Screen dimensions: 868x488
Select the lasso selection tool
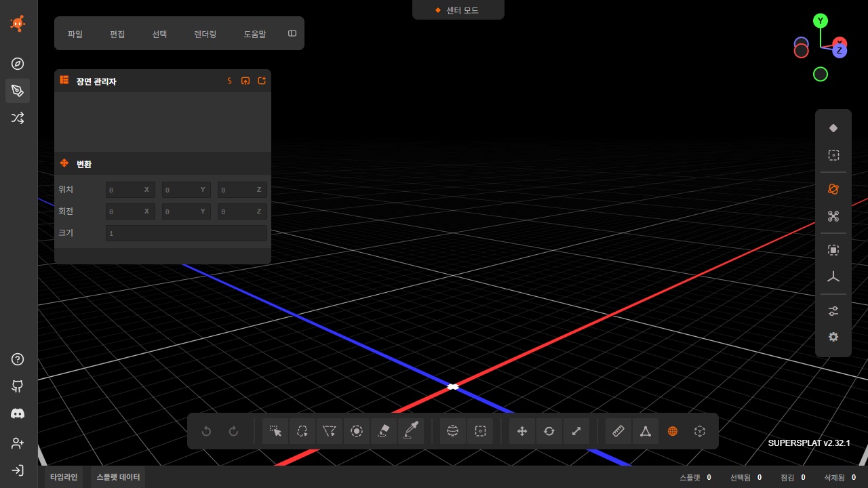[302, 431]
